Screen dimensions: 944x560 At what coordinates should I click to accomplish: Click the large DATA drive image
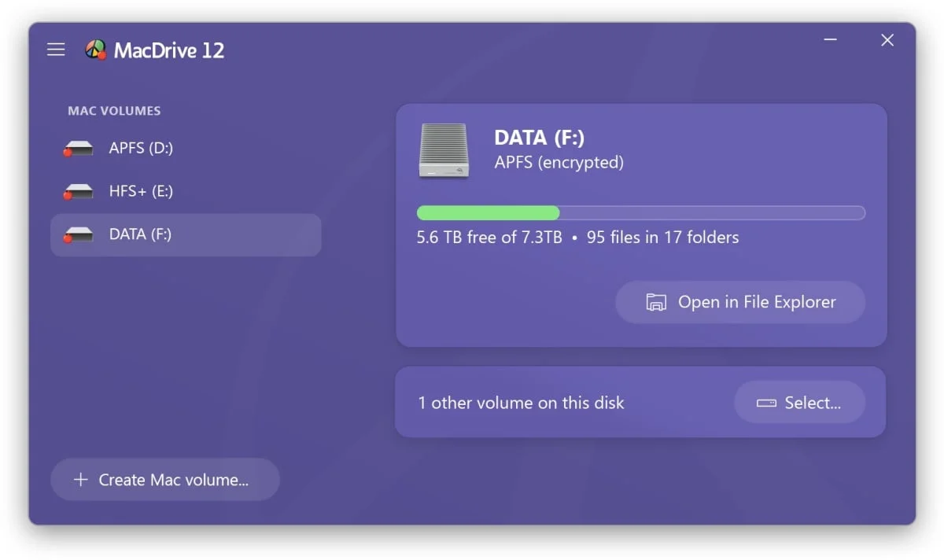point(444,149)
